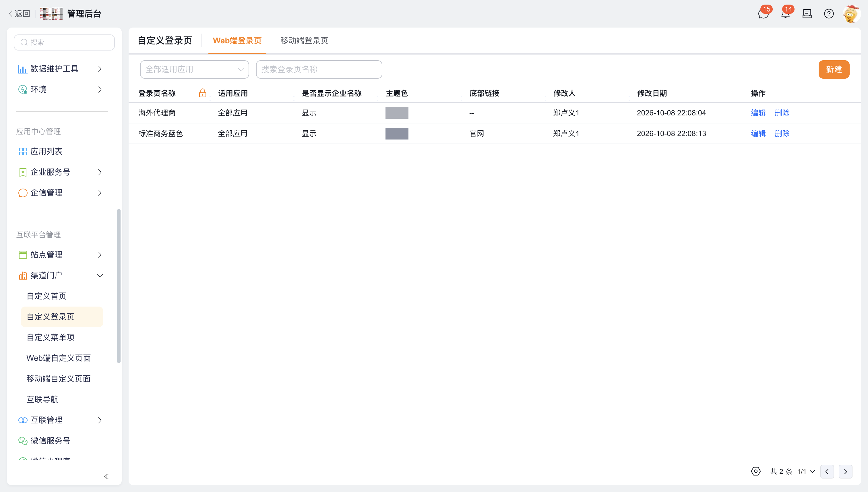868x492 pixels.
Task: Click the back arrow 返回
Action: pos(19,13)
